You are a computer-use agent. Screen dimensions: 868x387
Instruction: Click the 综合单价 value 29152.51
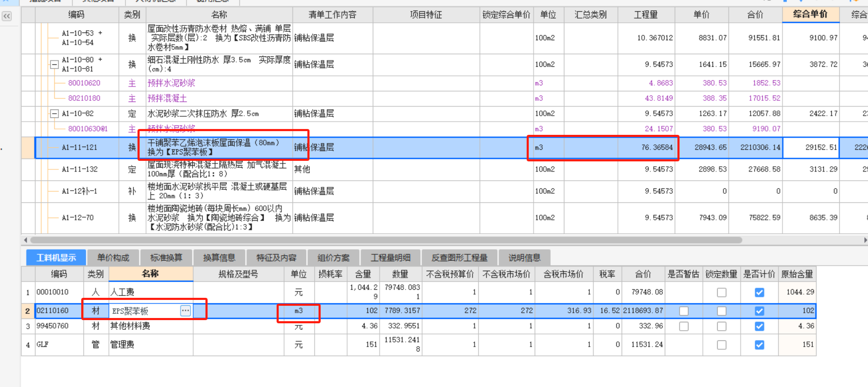821,148
